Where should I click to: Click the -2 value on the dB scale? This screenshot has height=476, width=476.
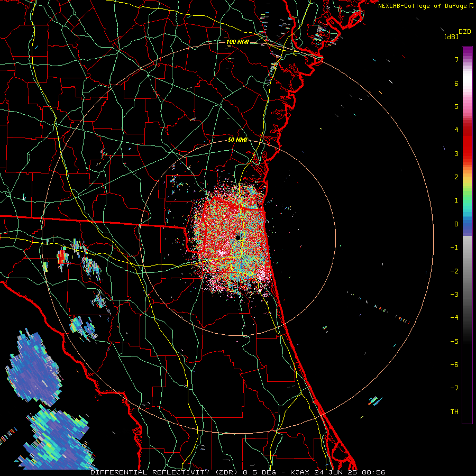[454, 271]
